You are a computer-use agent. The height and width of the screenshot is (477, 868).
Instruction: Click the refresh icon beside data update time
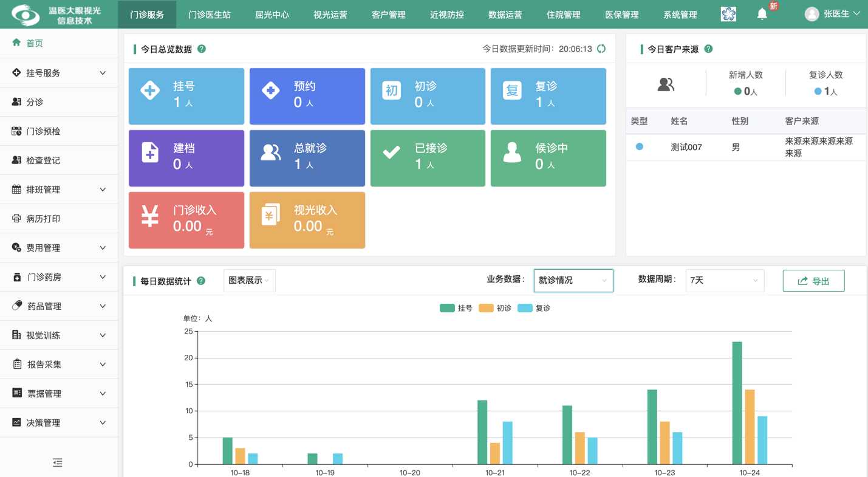click(x=601, y=49)
